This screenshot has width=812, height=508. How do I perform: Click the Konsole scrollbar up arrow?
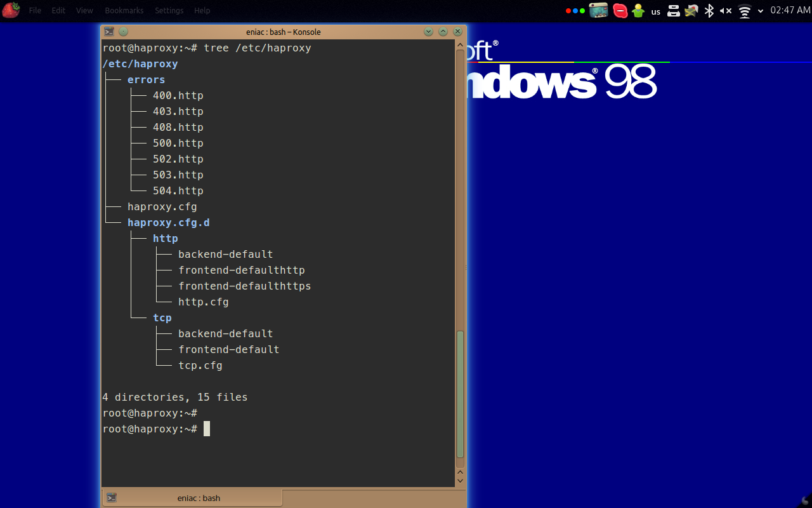click(461, 44)
